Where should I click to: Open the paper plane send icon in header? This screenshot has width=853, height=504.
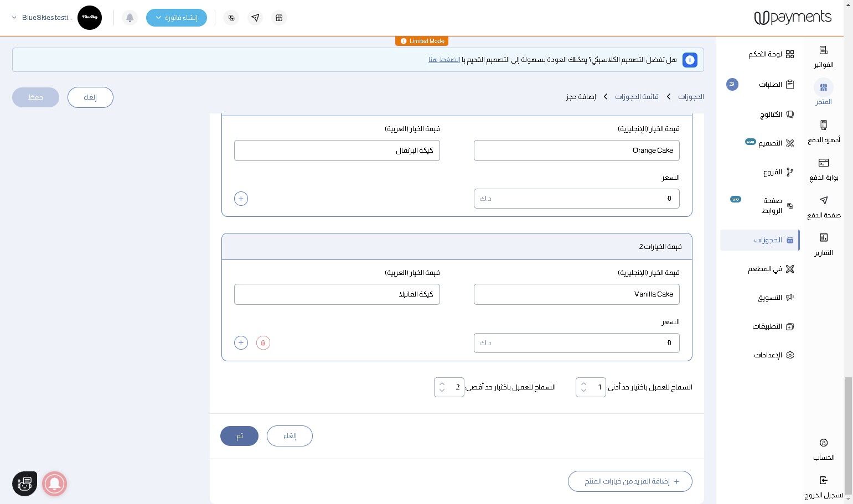coord(255,18)
